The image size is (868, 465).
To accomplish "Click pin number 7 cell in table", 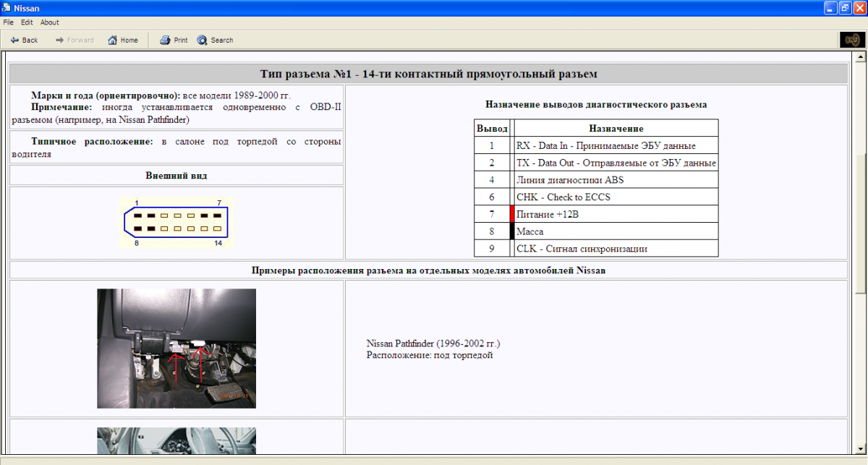I will pyautogui.click(x=492, y=214).
